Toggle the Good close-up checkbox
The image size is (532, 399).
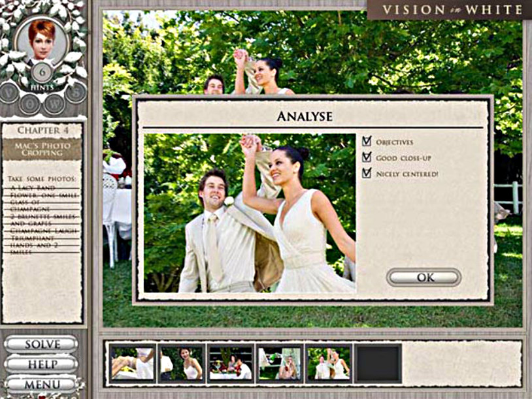click(367, 157)
